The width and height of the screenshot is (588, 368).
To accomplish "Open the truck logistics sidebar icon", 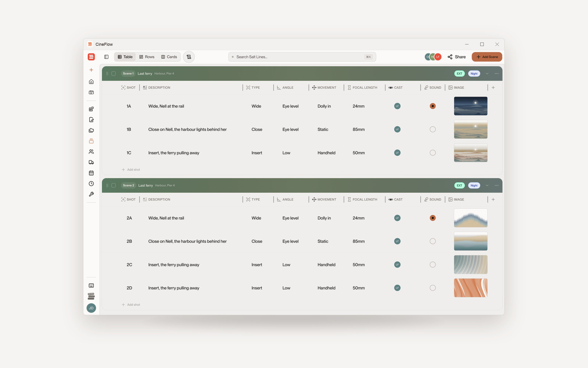I will click(91, 162).
